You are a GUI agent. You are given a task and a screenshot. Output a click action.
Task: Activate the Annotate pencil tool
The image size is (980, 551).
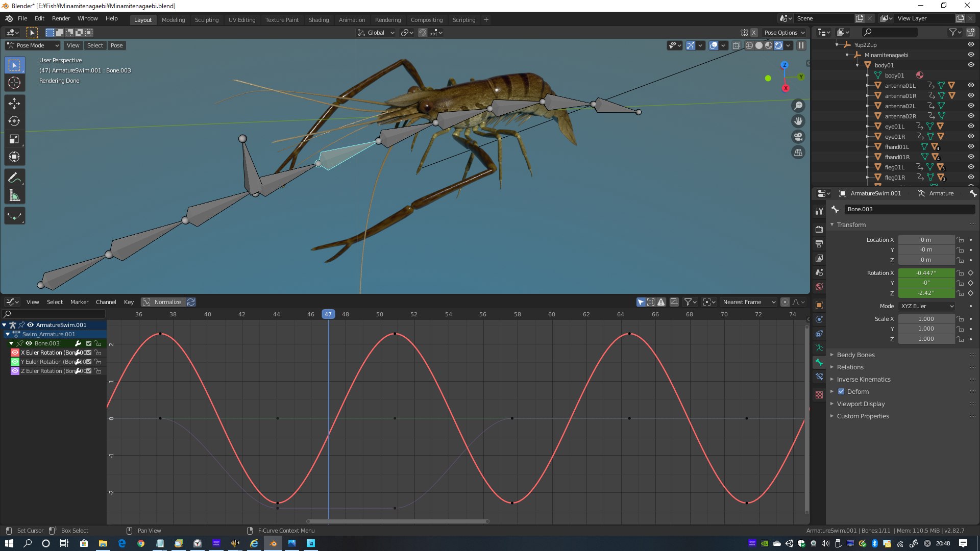pos(14,178)
